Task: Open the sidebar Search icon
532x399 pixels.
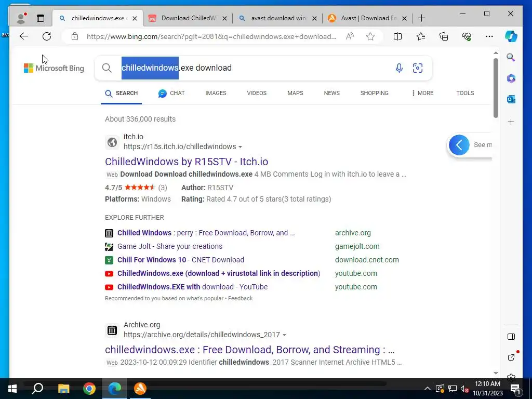Action: point(511,57)
